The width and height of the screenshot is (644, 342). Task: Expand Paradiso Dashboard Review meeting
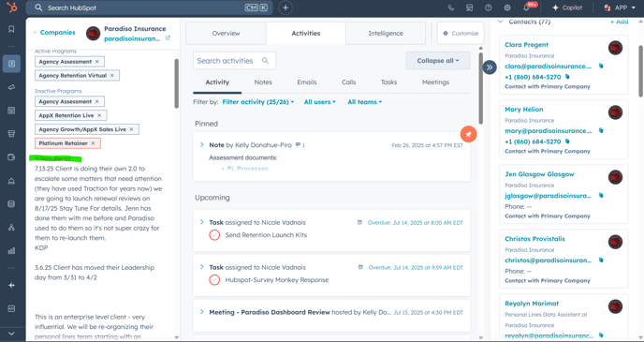tap(201, 312)
